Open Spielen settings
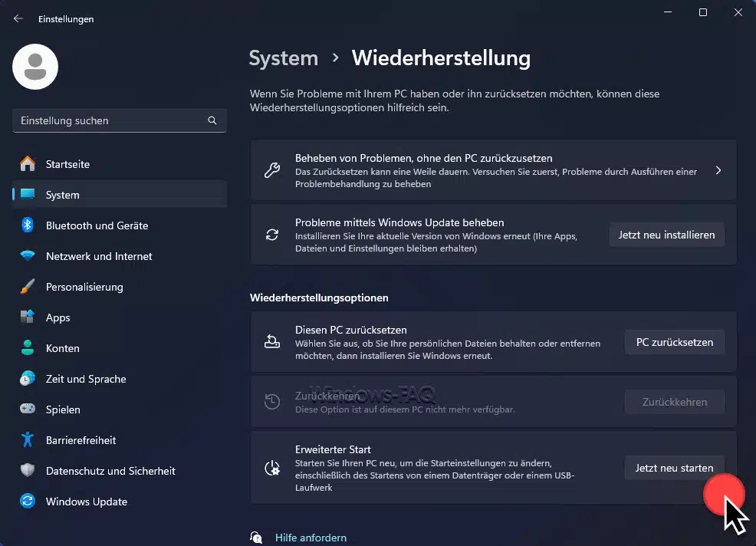756x546 pixels. 120,409
